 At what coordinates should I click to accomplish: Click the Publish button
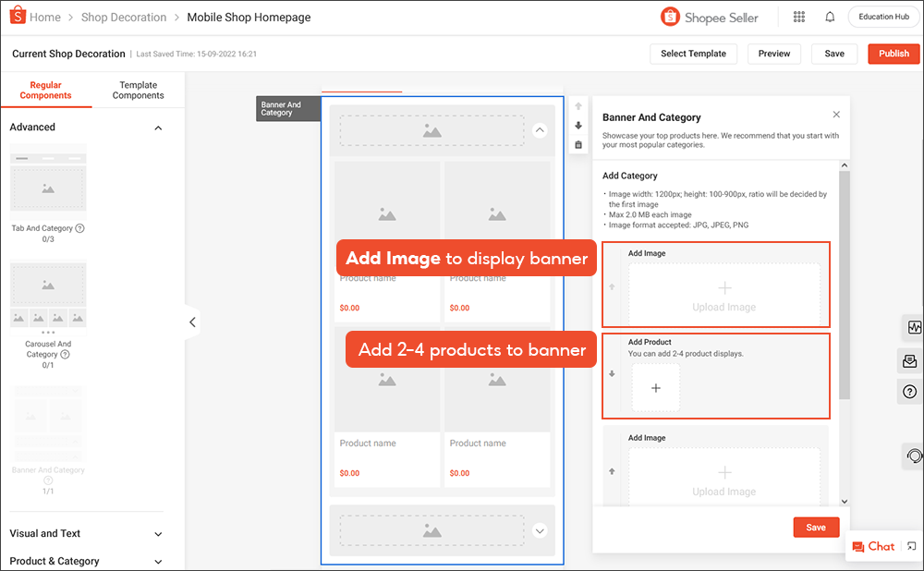coord(894,54)
